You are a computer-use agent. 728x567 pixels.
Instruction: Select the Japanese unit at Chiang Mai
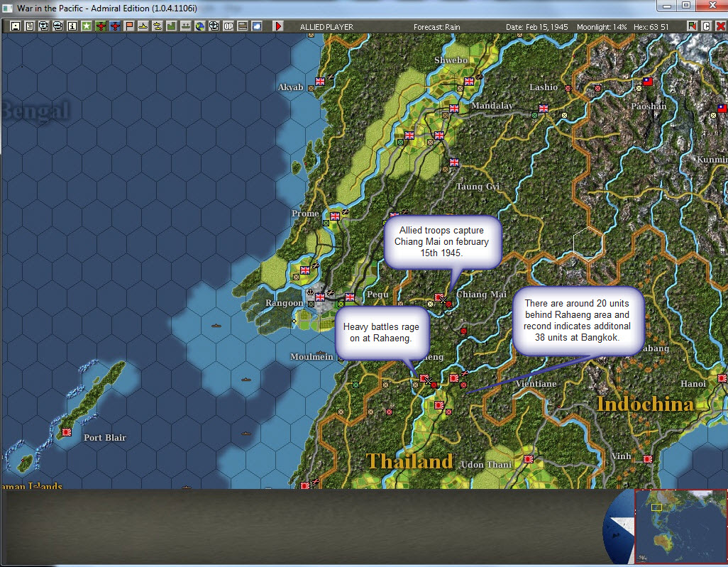click(439, 297)
